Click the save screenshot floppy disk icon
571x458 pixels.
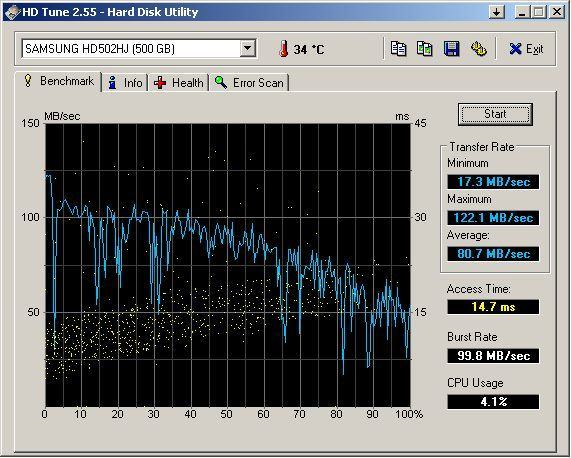(x=452, y=48)
